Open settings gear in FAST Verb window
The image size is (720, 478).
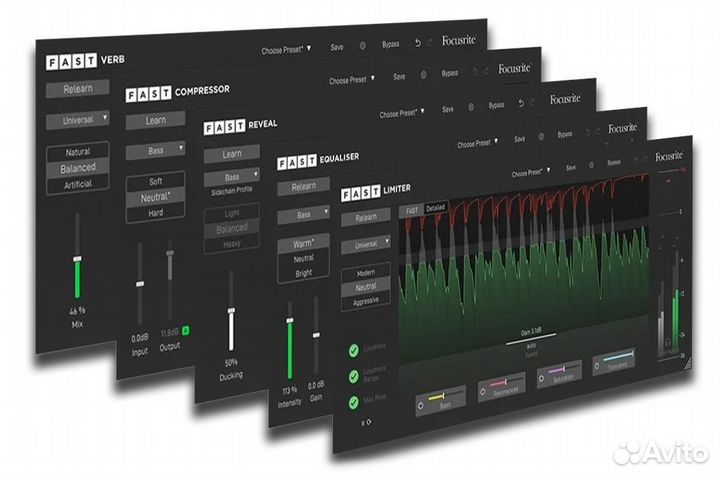coord(362,45)
